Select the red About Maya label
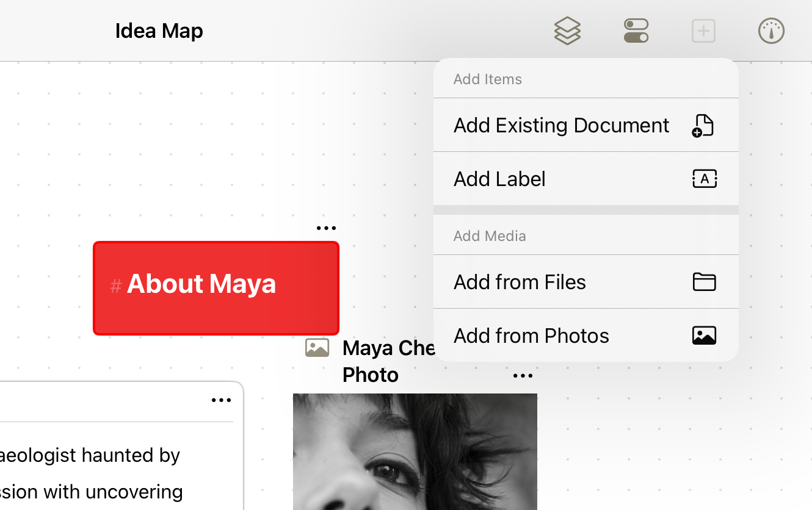 (216, 288)
